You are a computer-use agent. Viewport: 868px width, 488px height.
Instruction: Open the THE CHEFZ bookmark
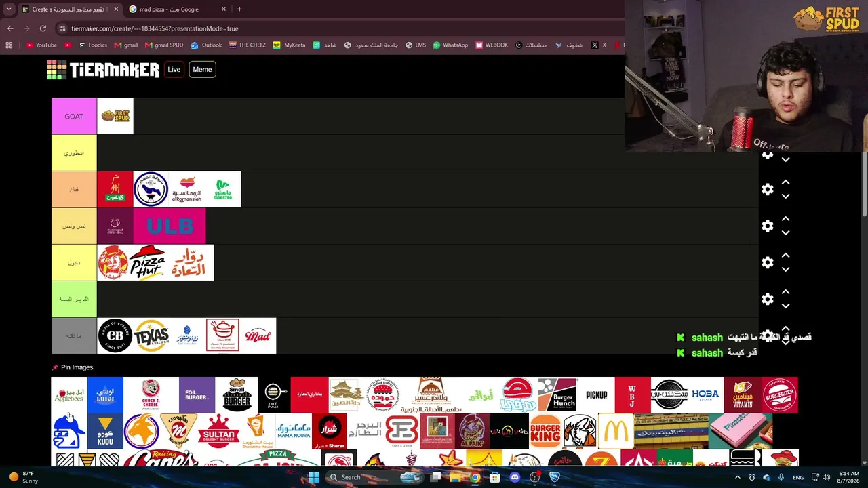pyautogui.click(x=248, y=45)
